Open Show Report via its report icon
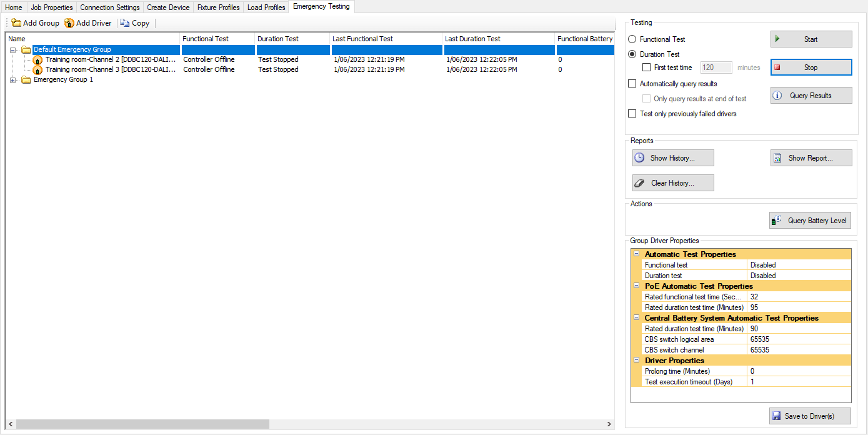Screen dimensions: 868x435 777,157
